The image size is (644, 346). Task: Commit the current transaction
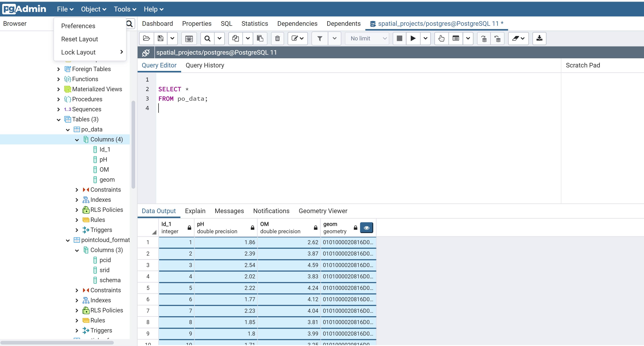pos(484,38)
